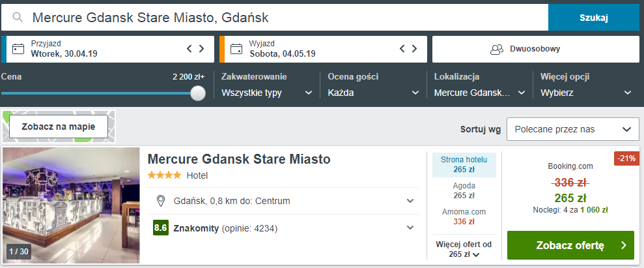Go to previous check-out day arrow
644x268 pixels.
402,49
